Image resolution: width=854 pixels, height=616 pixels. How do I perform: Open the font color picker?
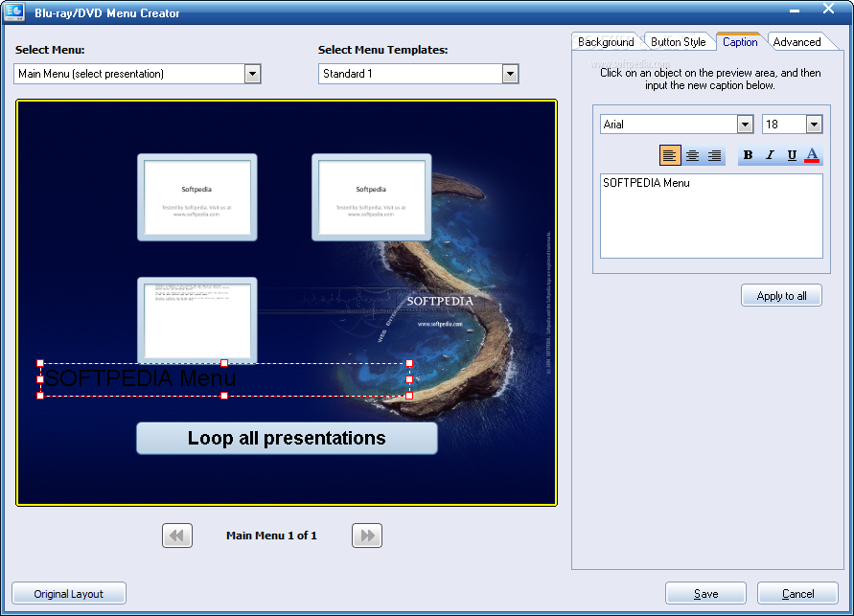812,155
